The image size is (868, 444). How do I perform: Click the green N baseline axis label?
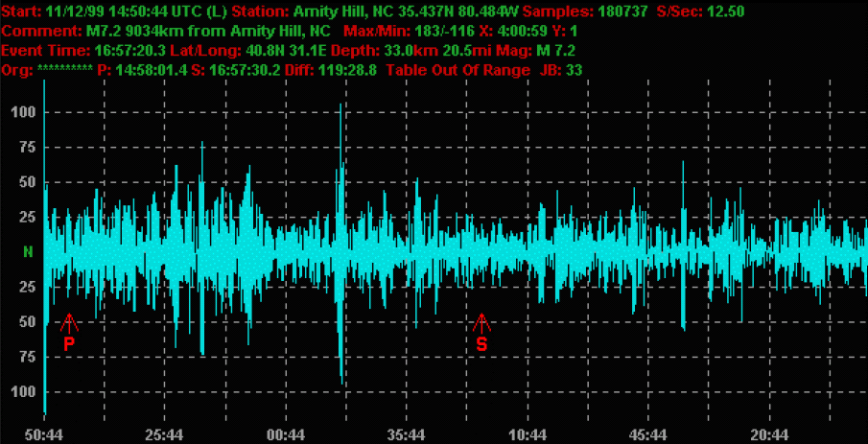(x=28, y=252)
